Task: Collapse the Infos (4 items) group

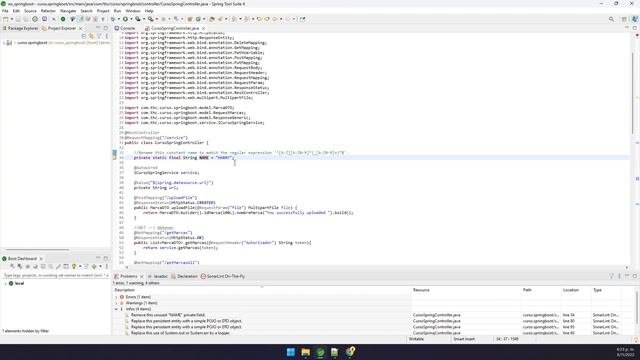Action: click(x=116, y=309)
